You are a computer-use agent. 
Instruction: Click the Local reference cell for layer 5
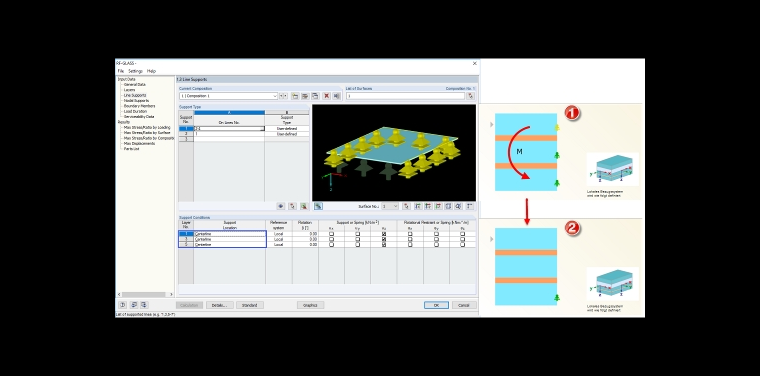pyautogui.click(x=279, y=245)
